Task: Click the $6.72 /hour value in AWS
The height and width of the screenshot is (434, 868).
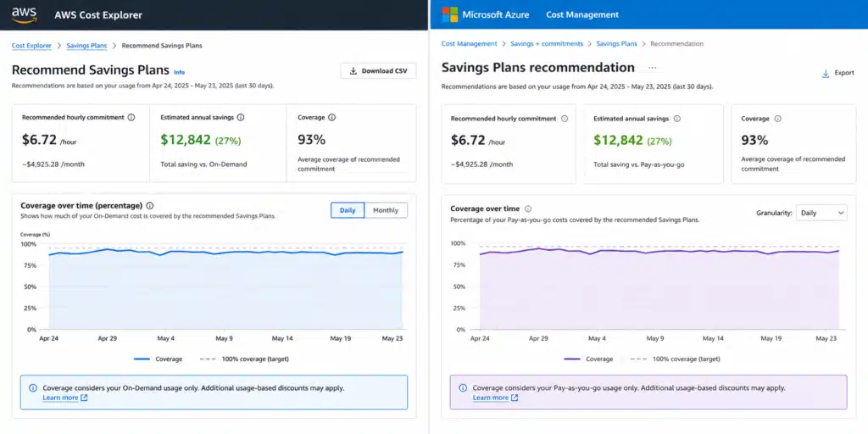Action: point(49,140)
